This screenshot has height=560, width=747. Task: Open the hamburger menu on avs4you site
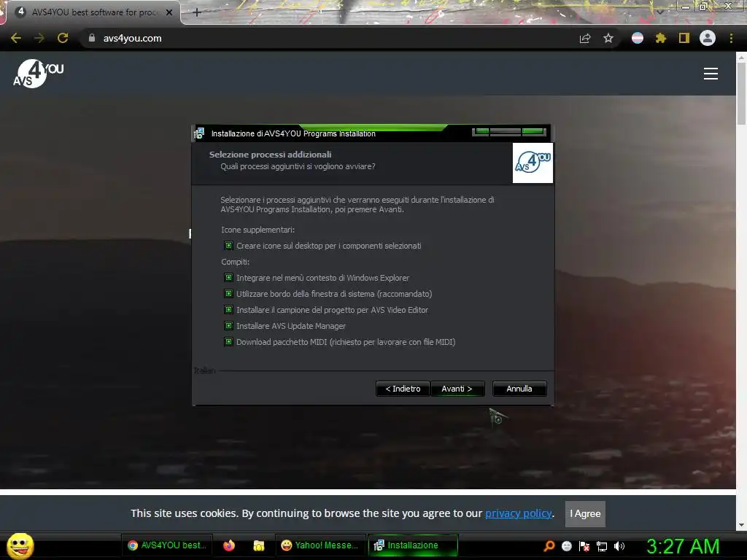pos(711,74)
